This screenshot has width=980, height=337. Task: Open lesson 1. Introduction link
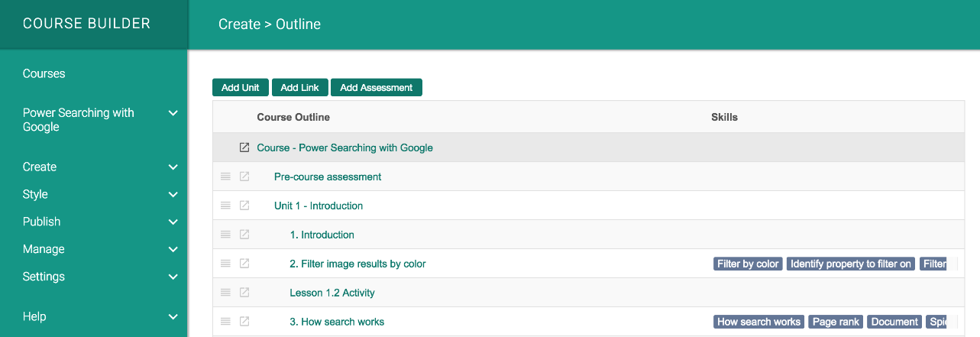click(322, 235)
